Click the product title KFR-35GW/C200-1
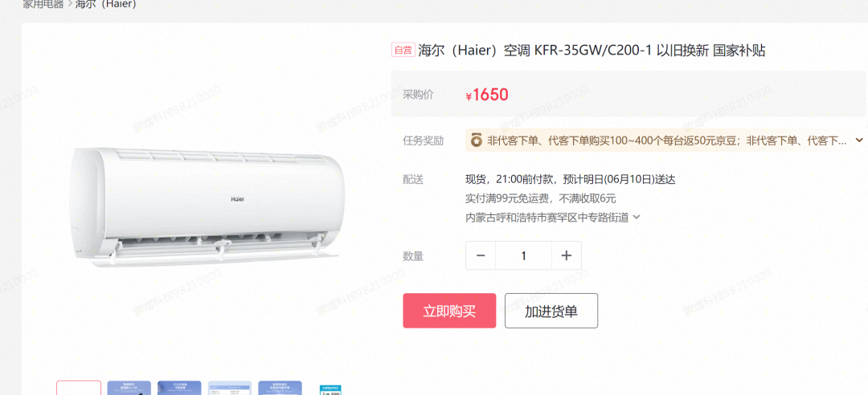868x395 pixels. 592,51
